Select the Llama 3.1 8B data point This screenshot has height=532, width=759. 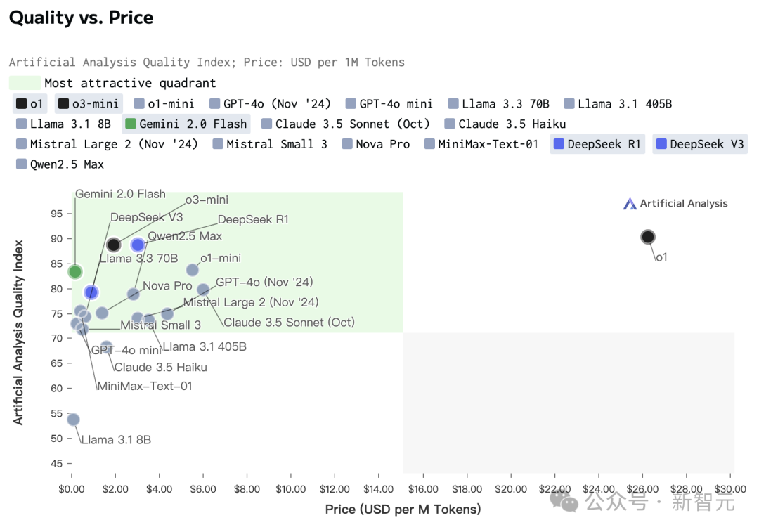(x=73, y=420)
